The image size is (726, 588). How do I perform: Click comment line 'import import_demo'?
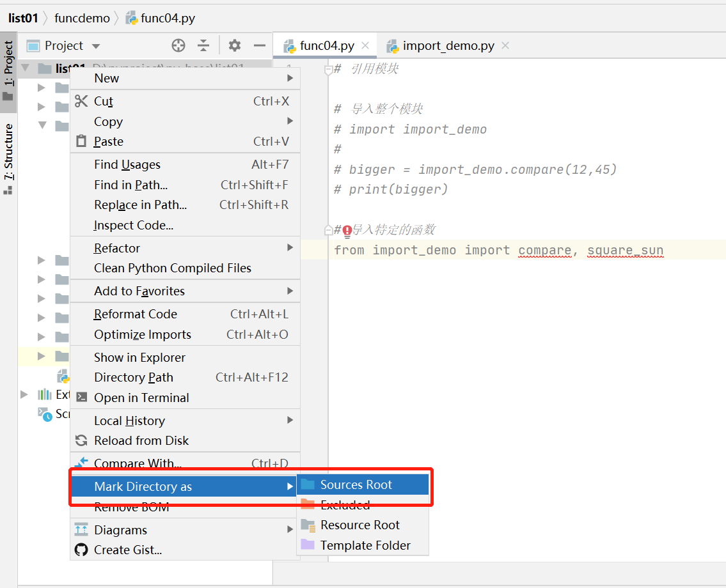410,129
